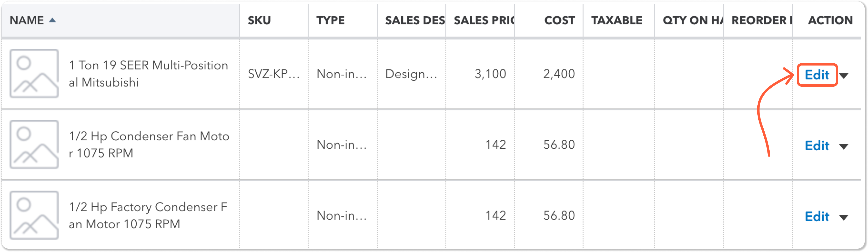Open action dropdown for Factory Condenser Fan row
This screenshot has width=868, height=252.
(843, 217)
